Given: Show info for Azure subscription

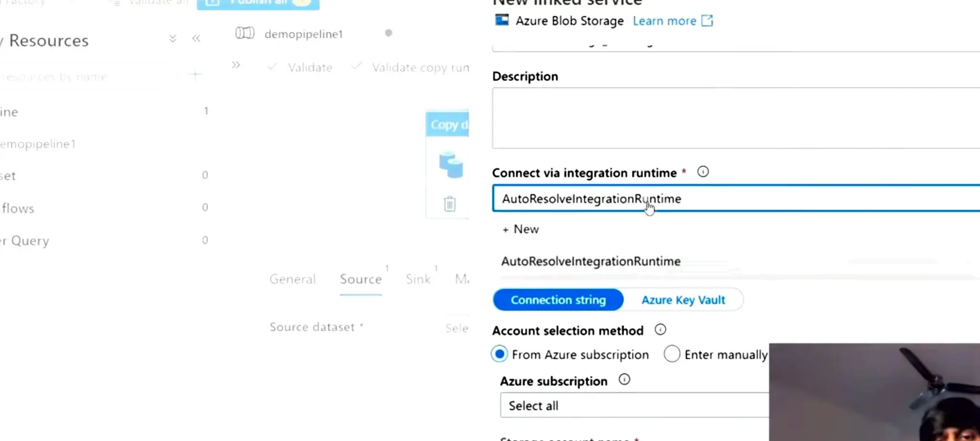Looking at the screenshot, I should click(x=624, y=380).
